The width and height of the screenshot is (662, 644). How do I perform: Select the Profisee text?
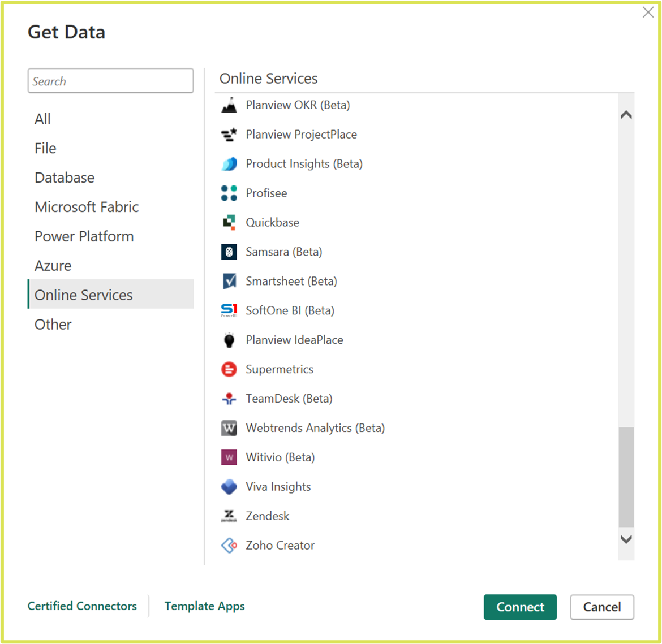(266, 193)
